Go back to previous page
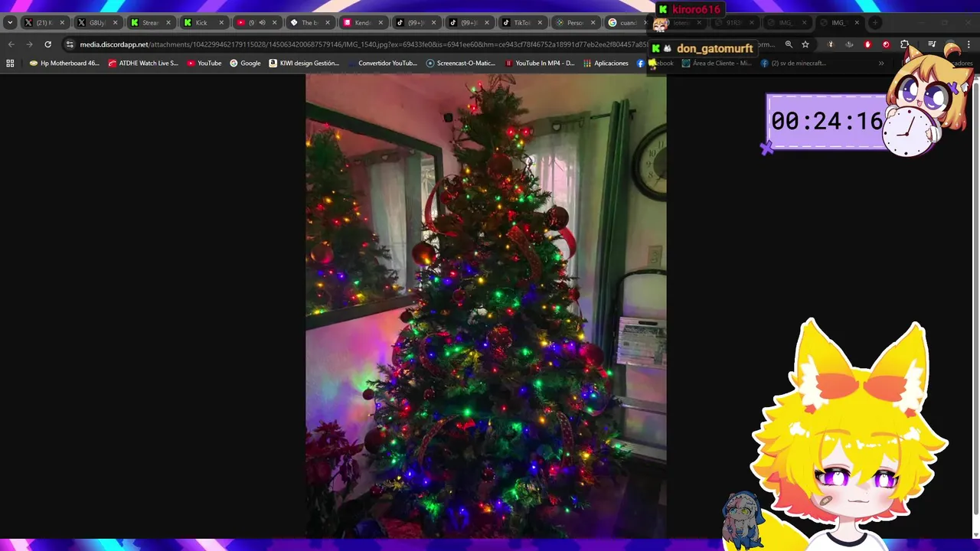Viewport: 980px width, 551px height. point(11,44)
